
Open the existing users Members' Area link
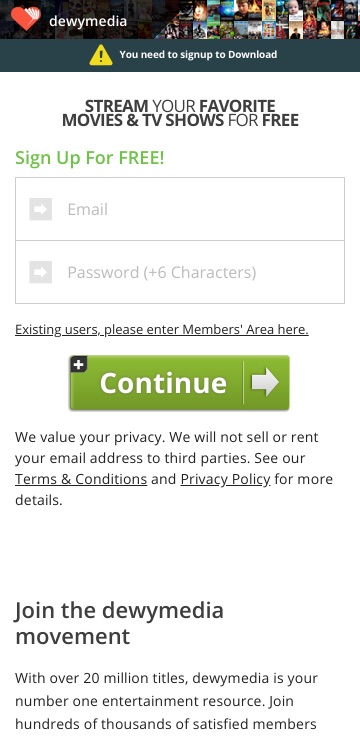pyautogui.click(x=162, y=329)
